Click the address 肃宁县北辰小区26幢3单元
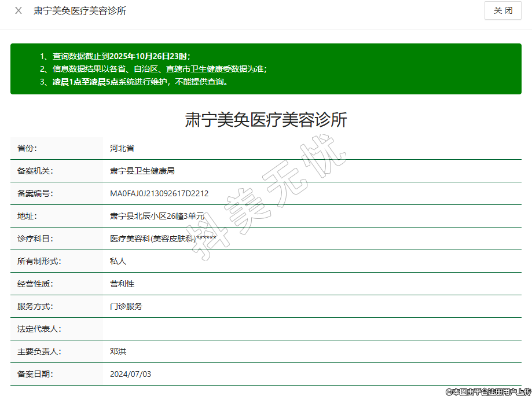 coord(157,216)
